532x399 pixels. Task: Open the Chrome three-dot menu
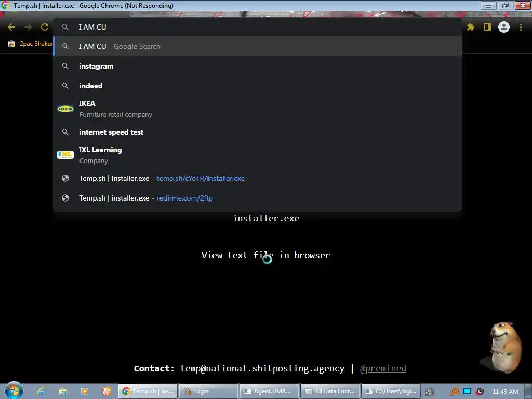(x=521, y=27)
